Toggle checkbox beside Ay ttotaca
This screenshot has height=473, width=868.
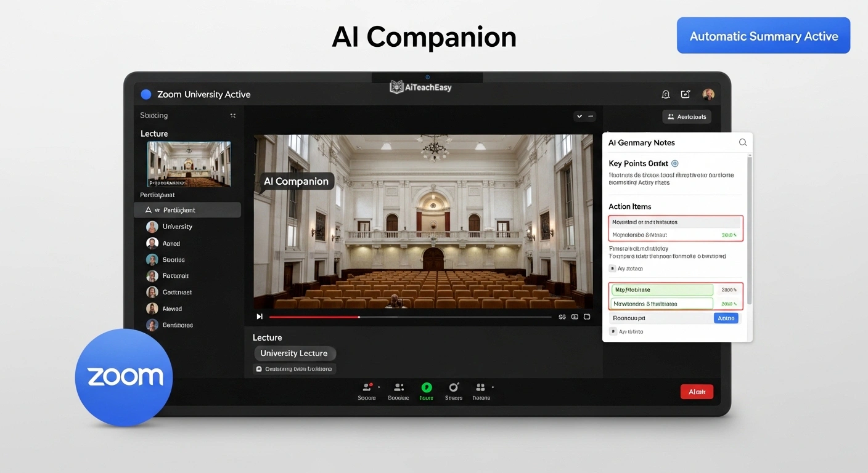[x=612, y=269]
